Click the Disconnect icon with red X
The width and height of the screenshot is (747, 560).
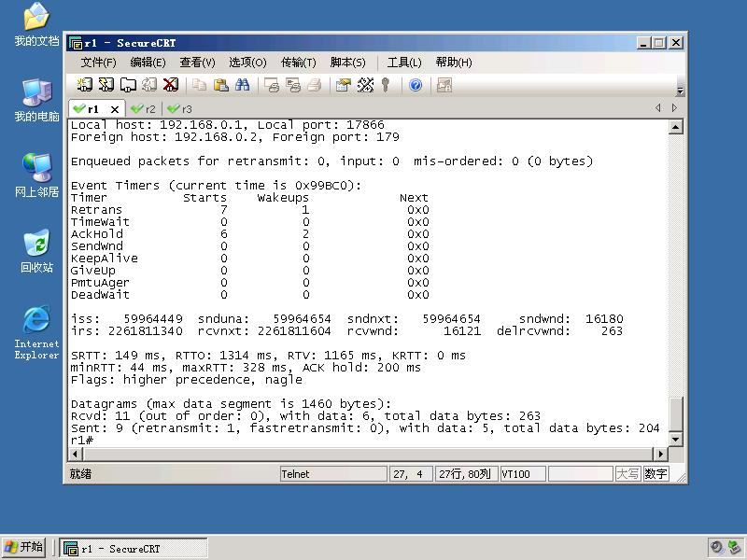(171, 85)
